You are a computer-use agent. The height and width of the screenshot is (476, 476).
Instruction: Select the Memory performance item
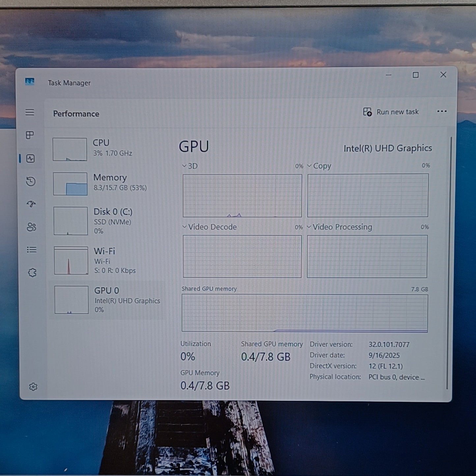[107, 183]
